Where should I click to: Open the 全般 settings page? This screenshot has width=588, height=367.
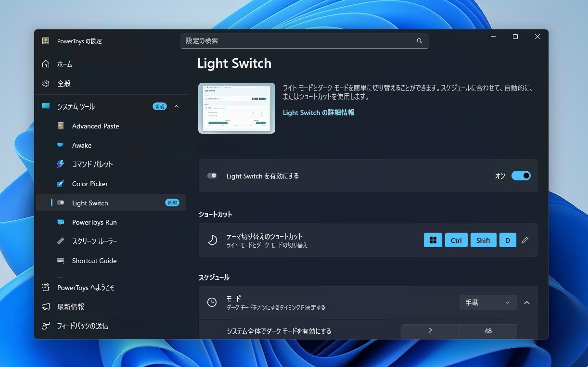(111, 83)
